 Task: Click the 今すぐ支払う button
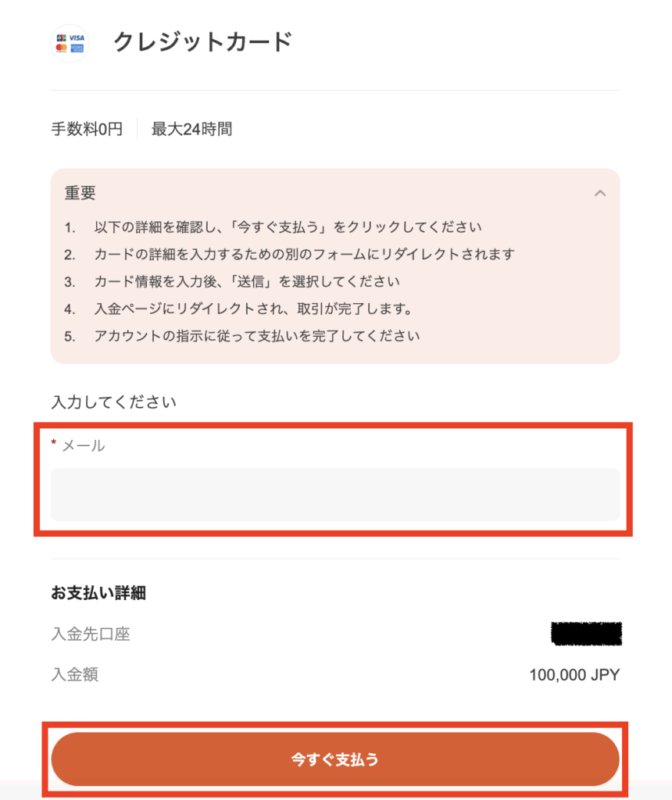(x=335, y=759)
